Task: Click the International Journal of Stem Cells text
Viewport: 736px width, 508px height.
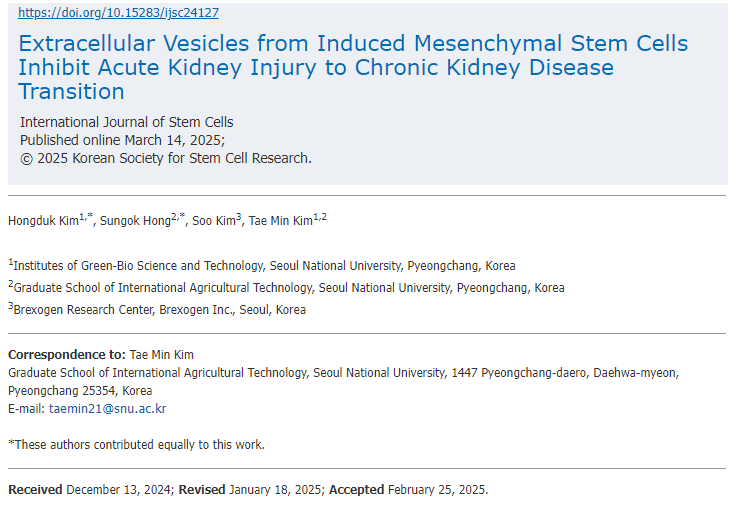Action: (126, 122)
